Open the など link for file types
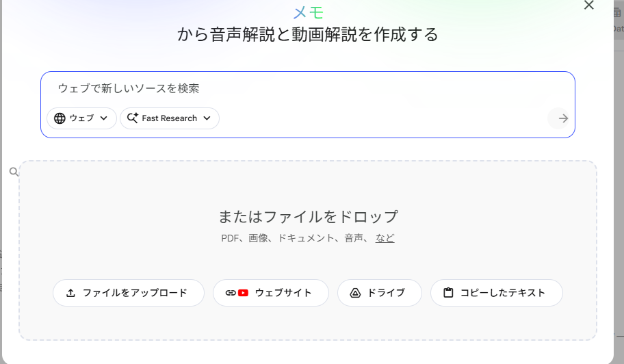 coord(385,238)
